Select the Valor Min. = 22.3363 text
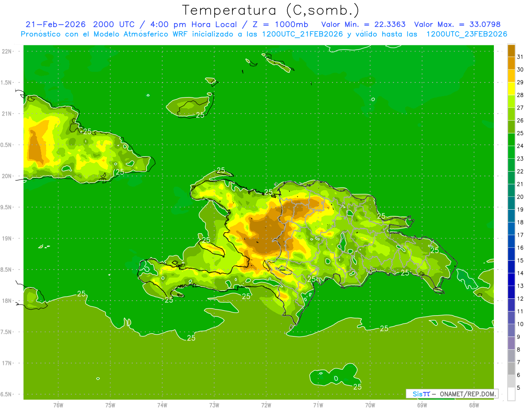The height and width of the screenshot is (411, 532). tap(363, 24)
